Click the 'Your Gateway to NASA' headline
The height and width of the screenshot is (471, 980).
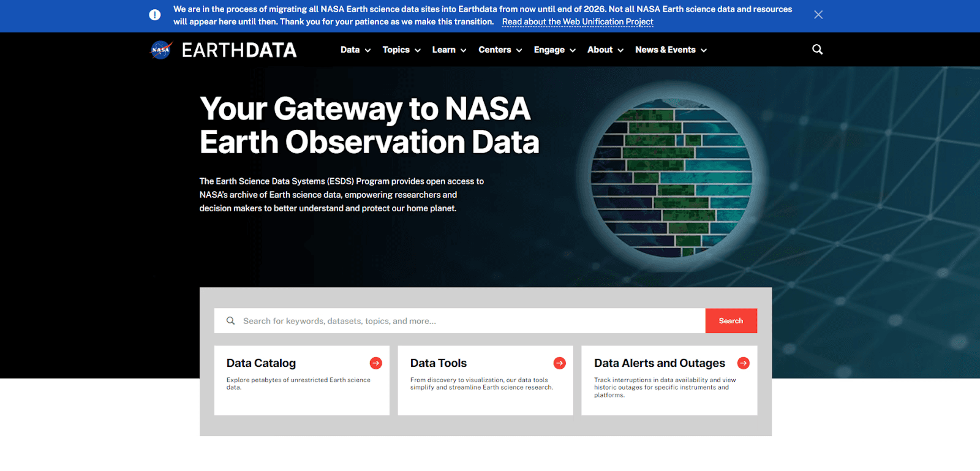tap(369, 126)
